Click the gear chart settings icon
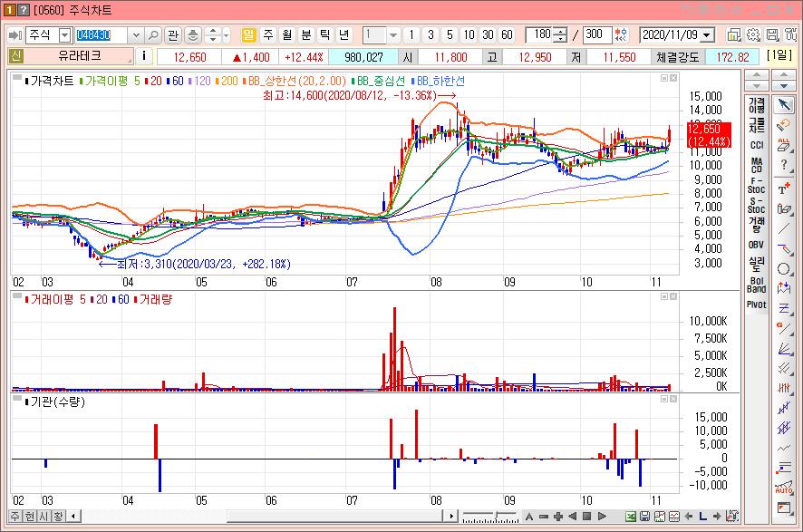The height and width of the screenshot is (532, 803). click(x=753, y=34)
